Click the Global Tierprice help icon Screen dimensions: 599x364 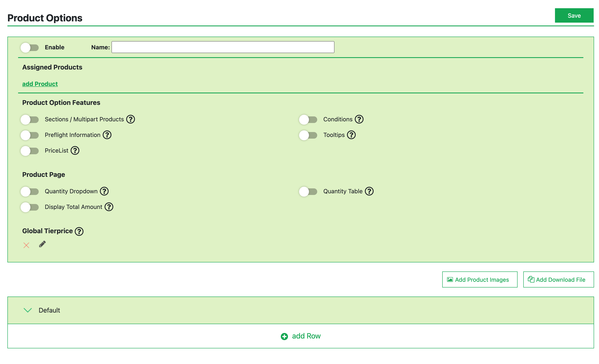(79, 231)
